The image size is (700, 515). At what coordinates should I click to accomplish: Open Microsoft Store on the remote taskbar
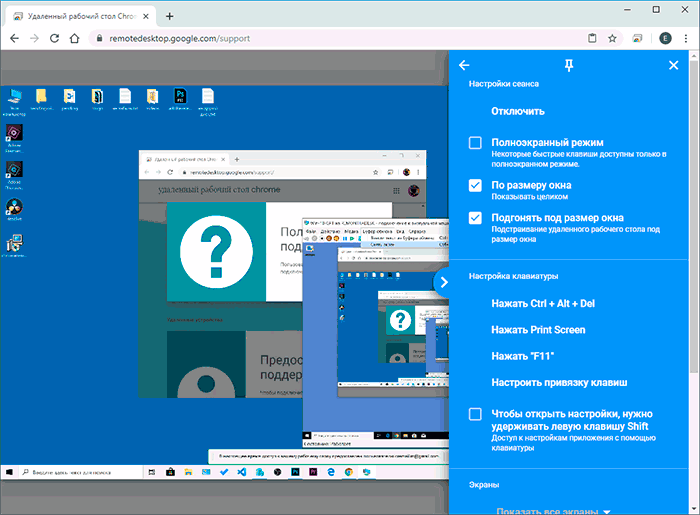tap(170, 472)
